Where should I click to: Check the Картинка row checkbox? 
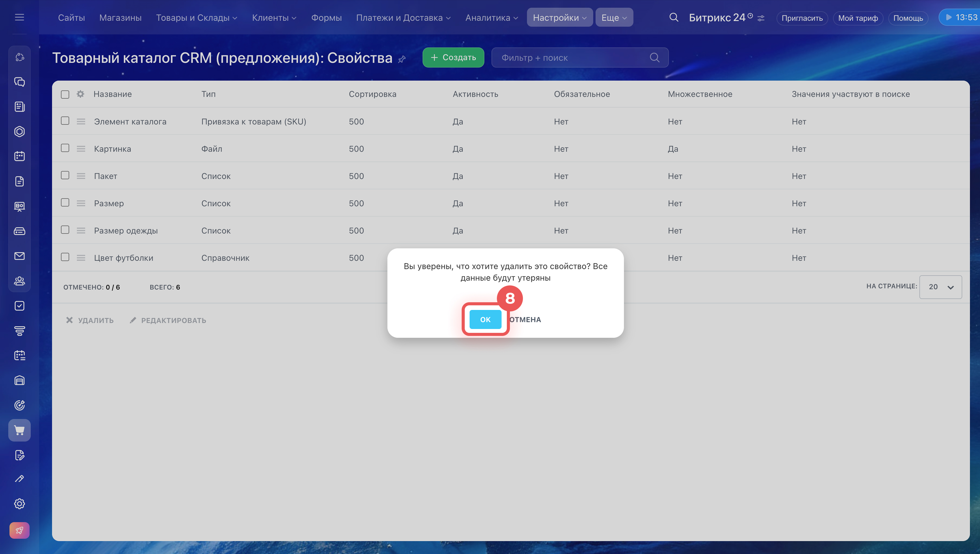tap(65, 148)
